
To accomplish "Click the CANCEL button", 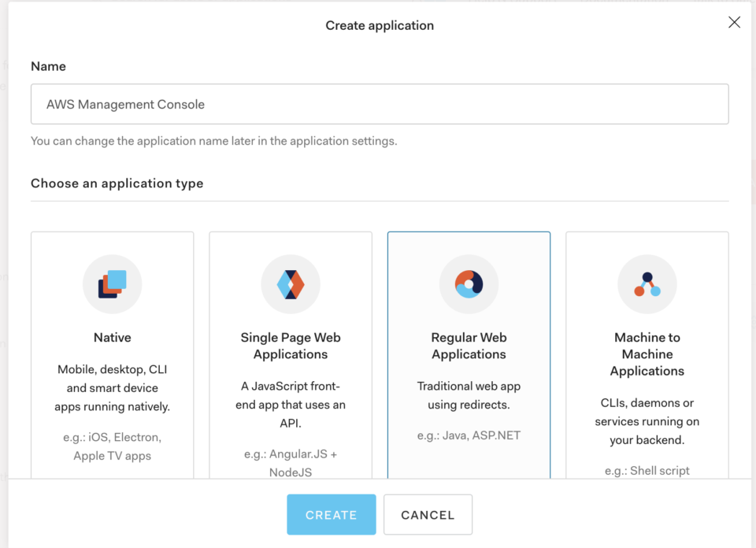I will click(x=428, y=514).
